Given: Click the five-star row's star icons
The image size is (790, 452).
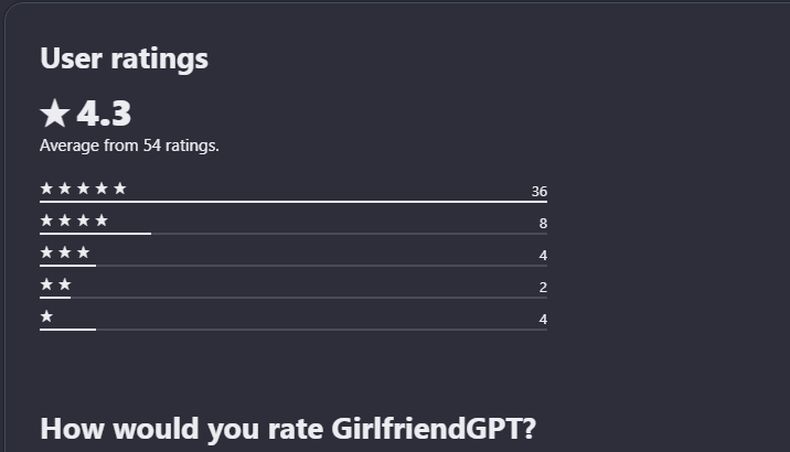Looking at the screenshot, I should [x=83, y=188].
